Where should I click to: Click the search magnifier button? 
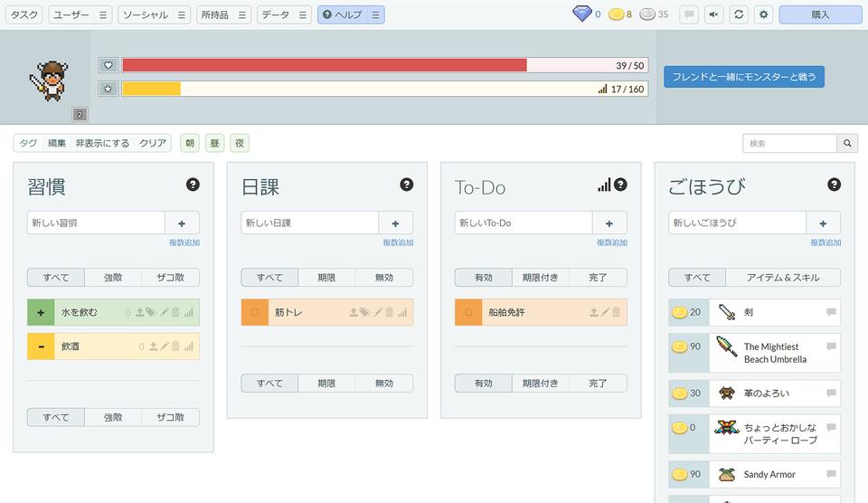(x=847, y=143)
